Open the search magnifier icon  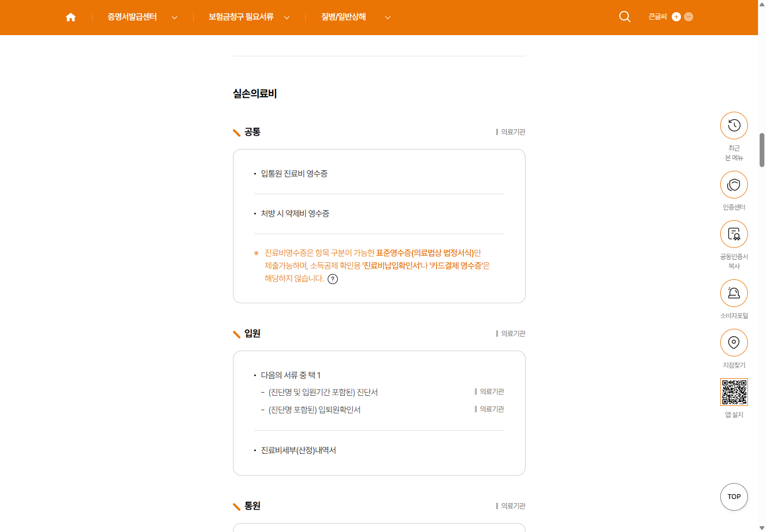(x=625, y=16)
